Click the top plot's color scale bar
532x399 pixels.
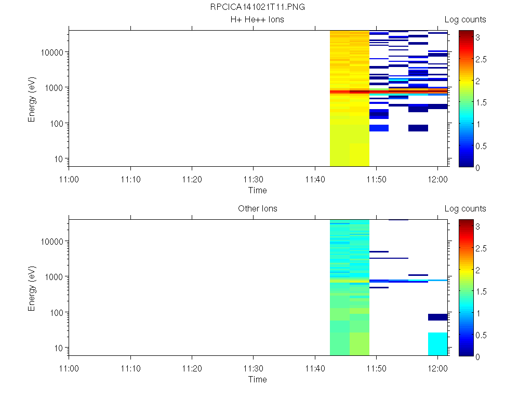pyautogui.click(x=466, y=98)
